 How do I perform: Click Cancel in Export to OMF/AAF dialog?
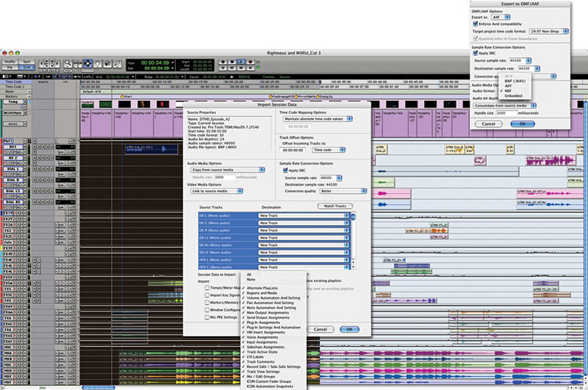click(x=488, y=123)
